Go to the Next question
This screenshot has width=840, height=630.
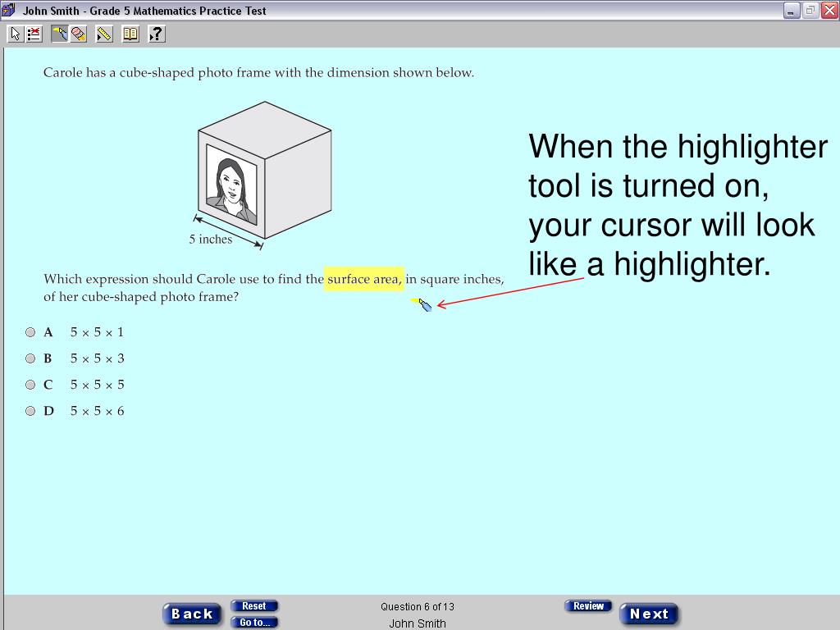pos(649,614)
